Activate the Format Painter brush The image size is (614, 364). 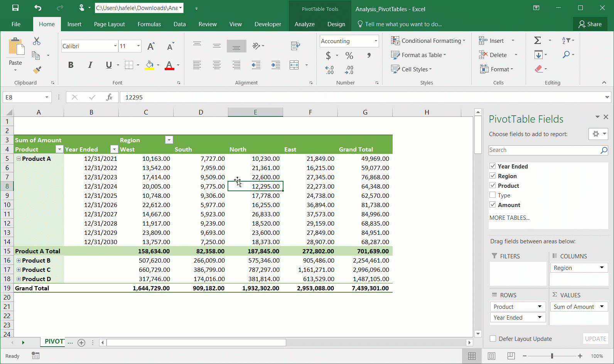[x=37, y=70]
